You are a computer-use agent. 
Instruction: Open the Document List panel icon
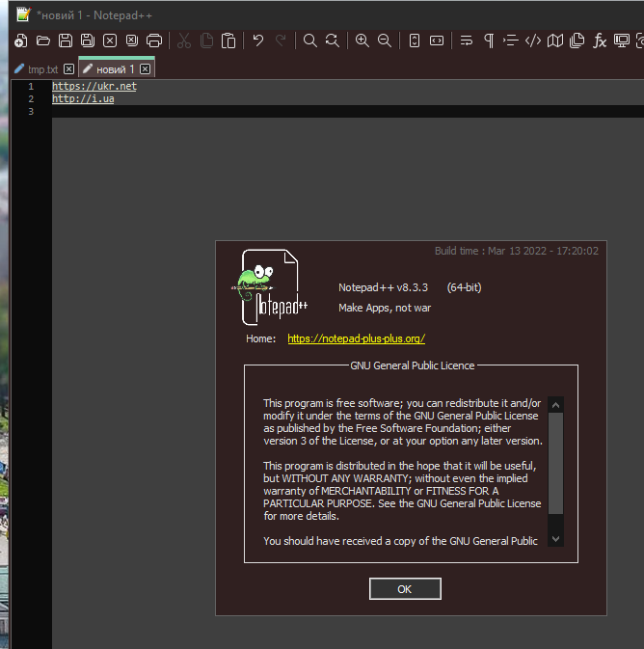coord(577,41)
